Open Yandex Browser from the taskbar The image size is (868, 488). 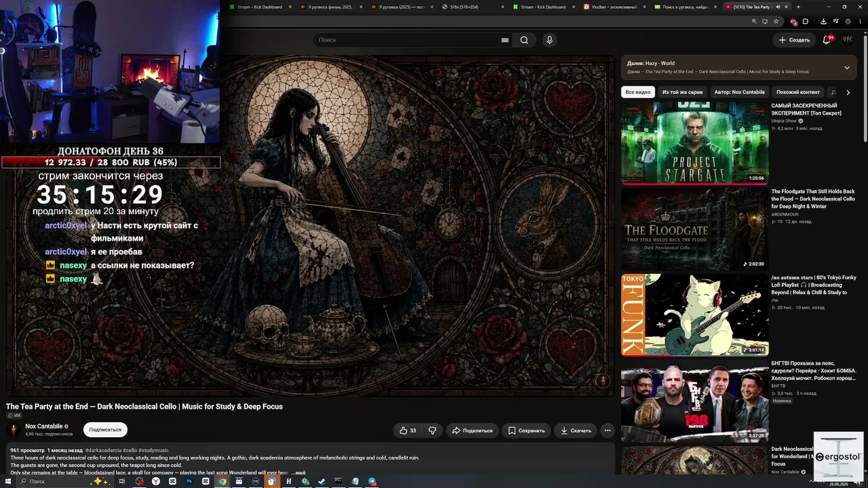156,481
